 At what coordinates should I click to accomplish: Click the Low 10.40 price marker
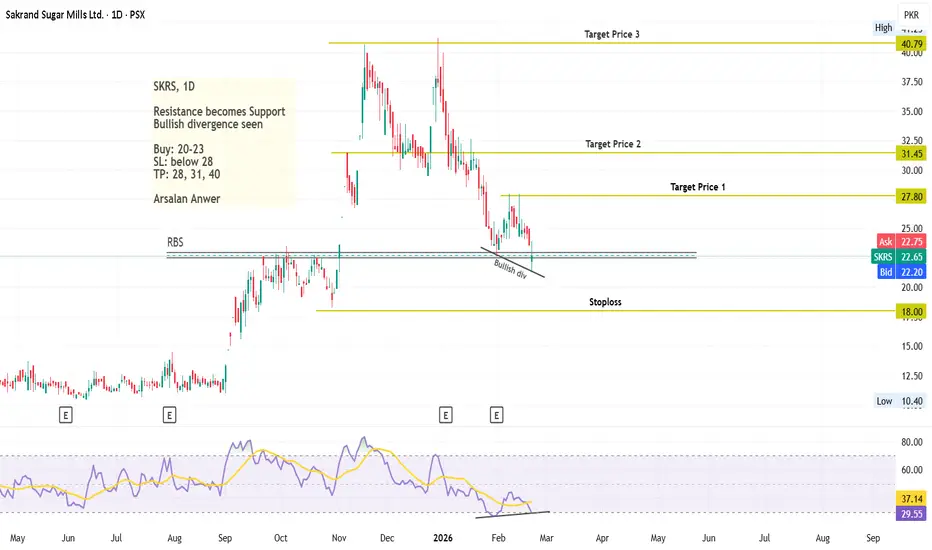tap(900, 401)
